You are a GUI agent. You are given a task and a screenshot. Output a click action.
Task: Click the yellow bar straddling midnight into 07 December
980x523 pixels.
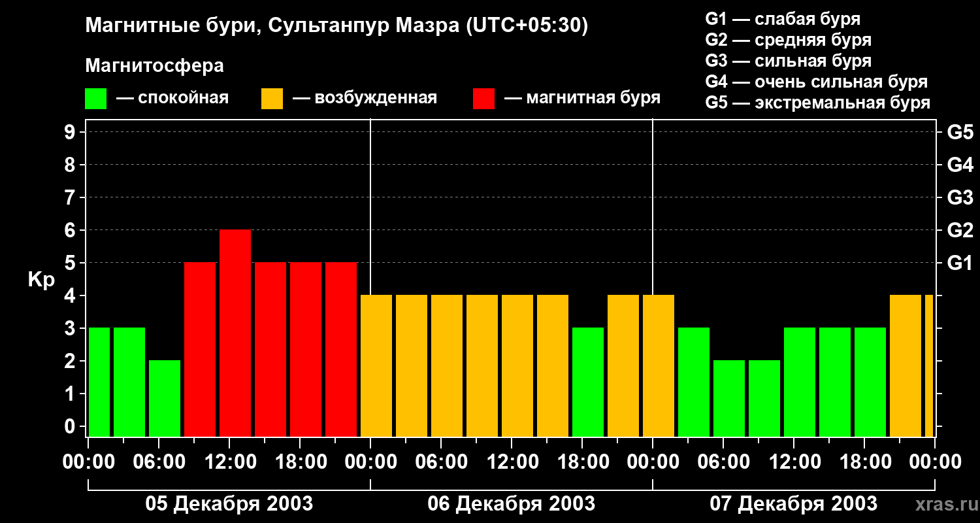pyautogui.click(x=659, y=365)
